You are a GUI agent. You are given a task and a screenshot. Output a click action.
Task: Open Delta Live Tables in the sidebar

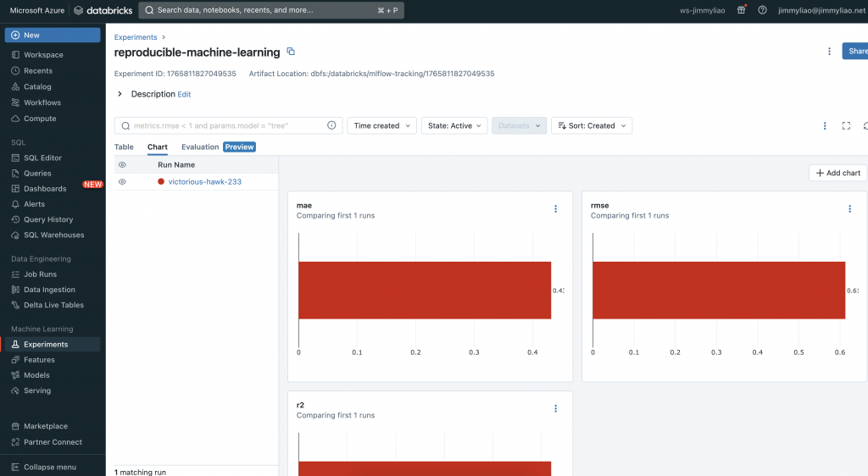coord(53,305)
